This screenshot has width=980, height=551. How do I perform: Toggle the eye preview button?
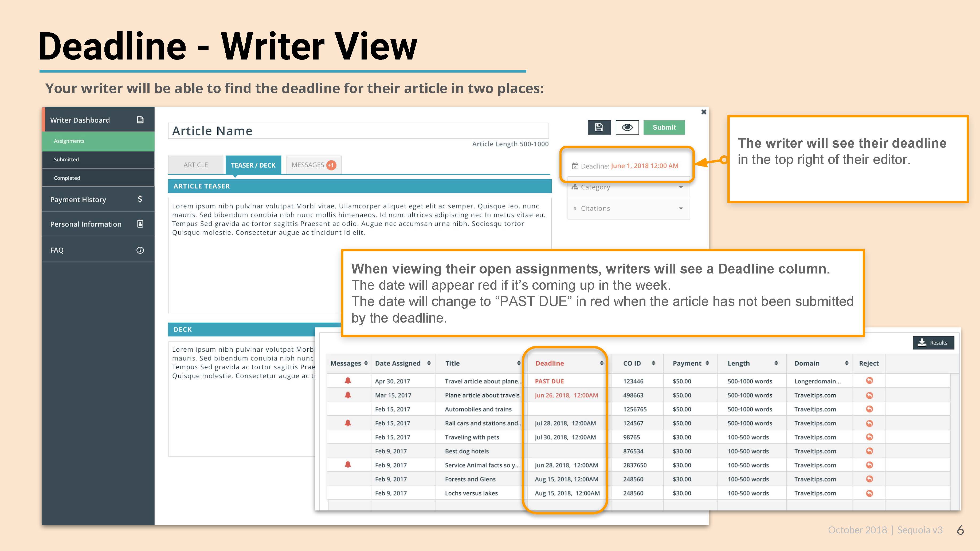coord(627,127)
